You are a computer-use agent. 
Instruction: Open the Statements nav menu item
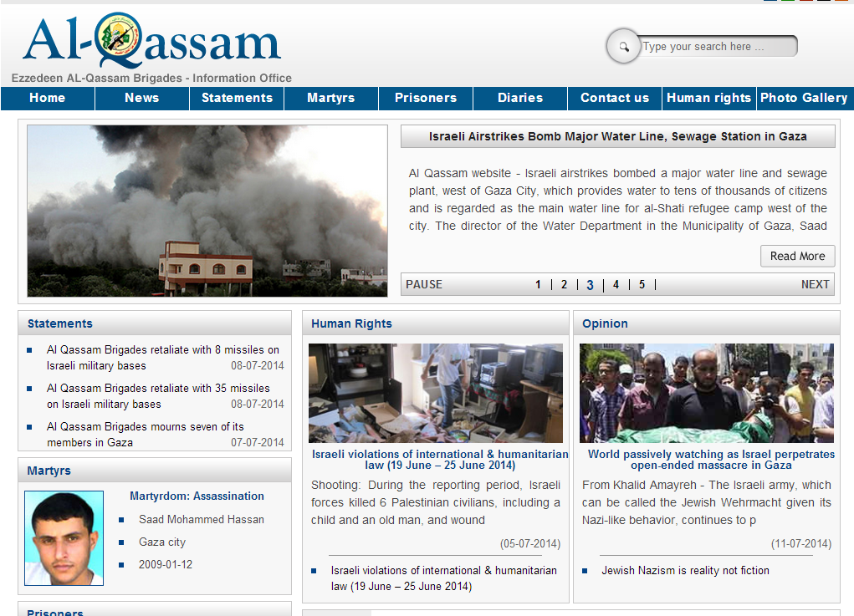237,98
